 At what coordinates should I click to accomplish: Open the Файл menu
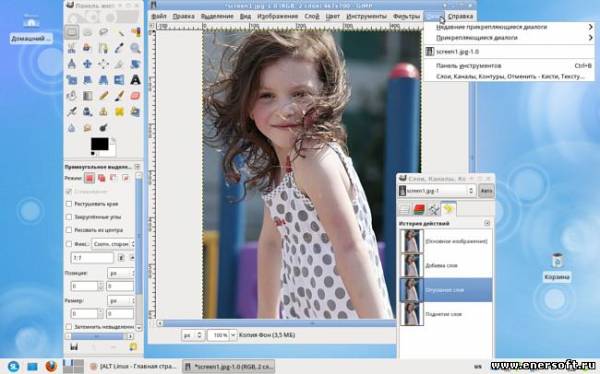click(x=159, y=16)
